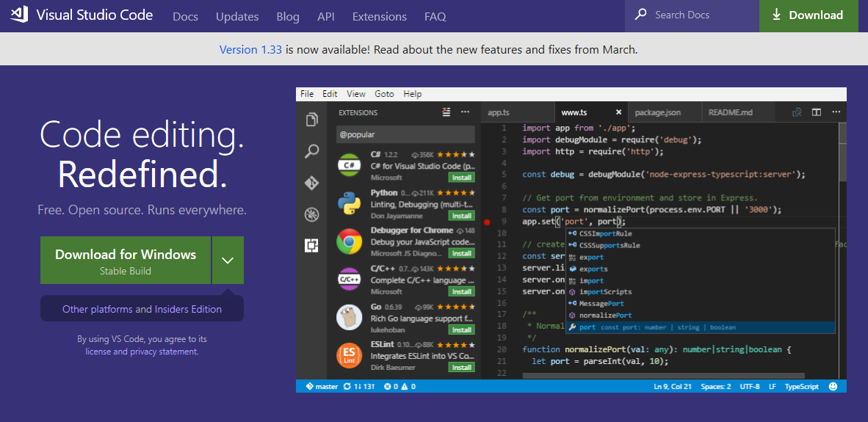This screenshot has width=868, height=422.
Task: Open the Blog page
Action: [288, 17]
